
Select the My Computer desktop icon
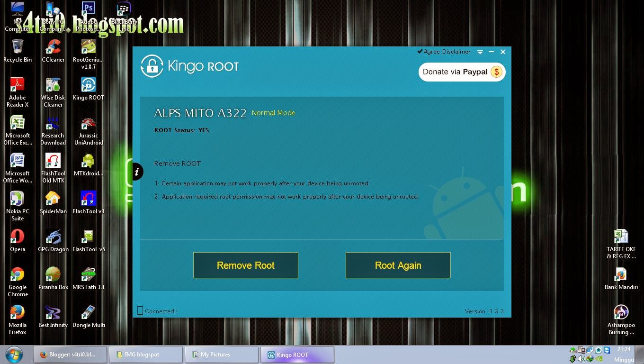coord(18,16)
